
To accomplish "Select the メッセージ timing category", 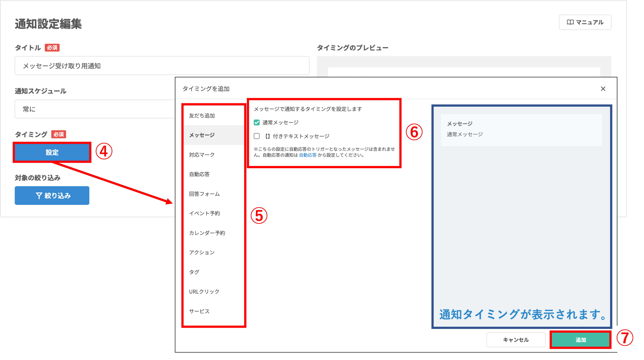I will 202,135.
